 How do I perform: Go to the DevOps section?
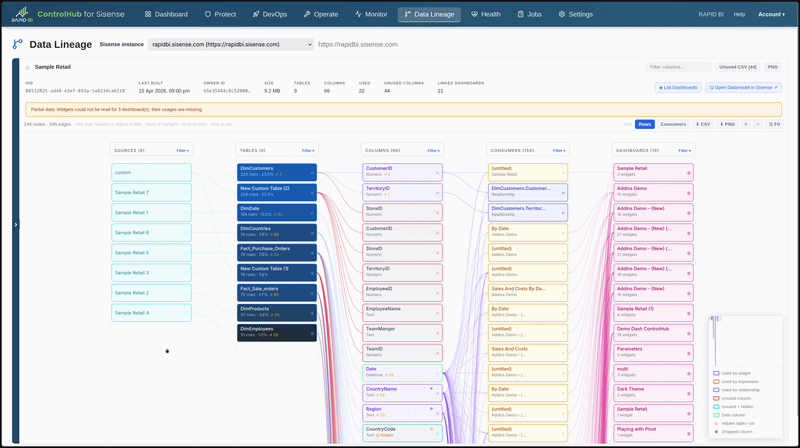(270, 14)
